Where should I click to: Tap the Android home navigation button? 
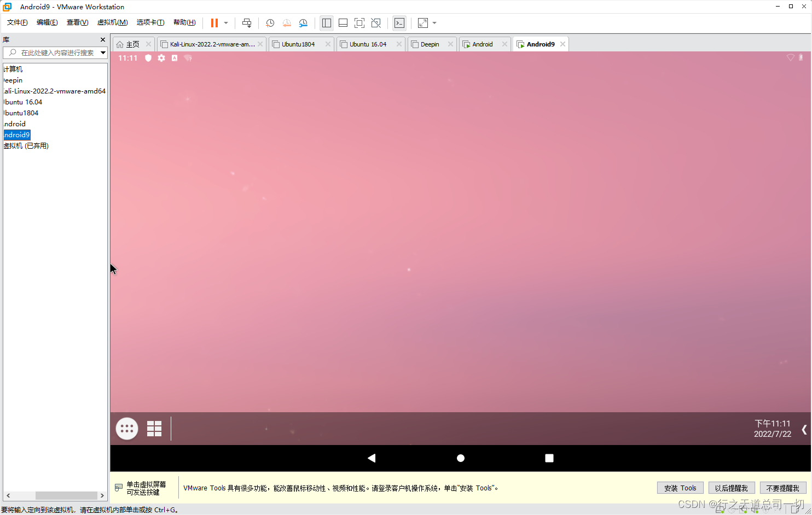461,458
